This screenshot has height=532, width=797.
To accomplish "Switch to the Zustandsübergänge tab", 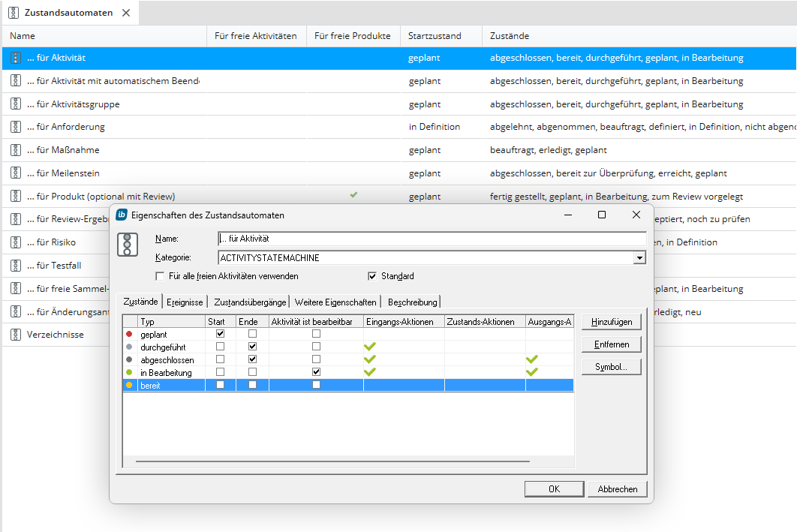I will (x=249, y=302).
